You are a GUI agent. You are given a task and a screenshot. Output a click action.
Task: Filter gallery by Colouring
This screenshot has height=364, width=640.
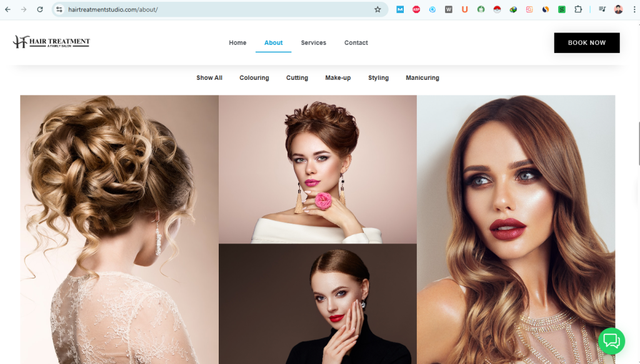pyautogui.click(x=254, y=78)
